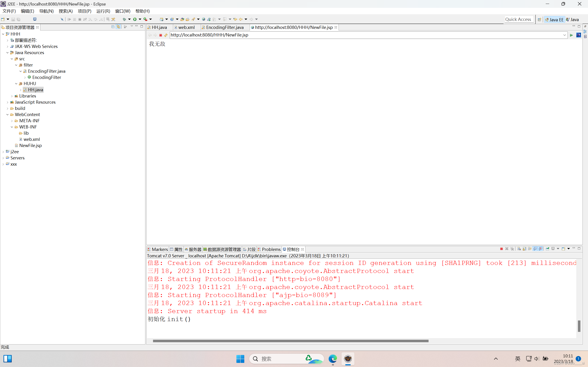Collapse all in project explorer

[x=113, y=27]
